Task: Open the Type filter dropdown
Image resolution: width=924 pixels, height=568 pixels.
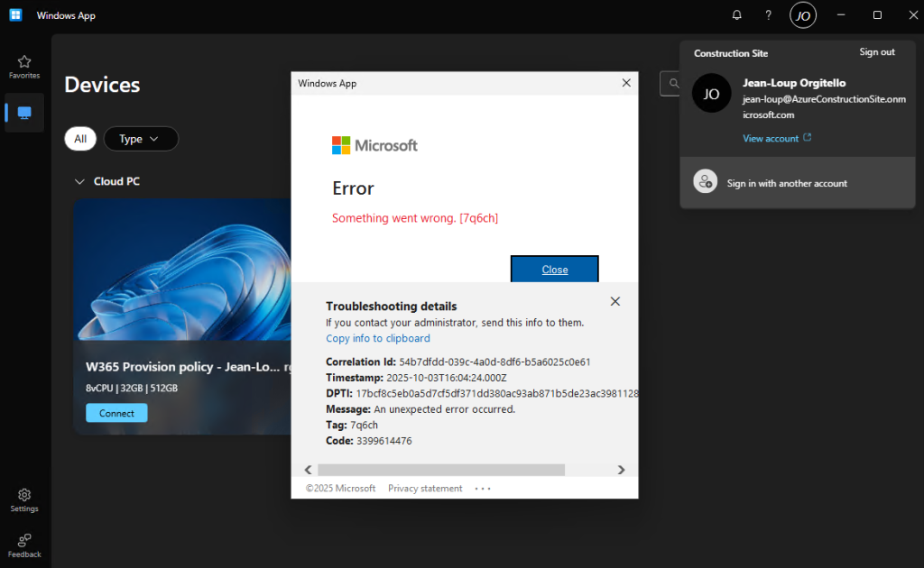Action: pyautogui.click(x=140, y=139)
